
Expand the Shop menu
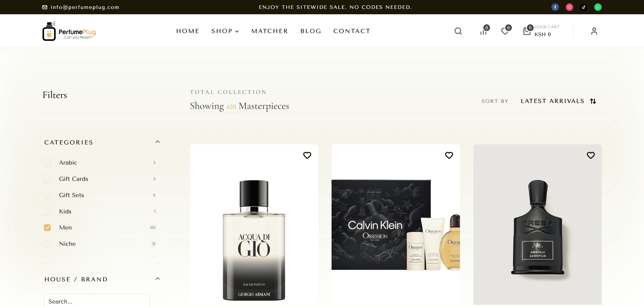225,31
